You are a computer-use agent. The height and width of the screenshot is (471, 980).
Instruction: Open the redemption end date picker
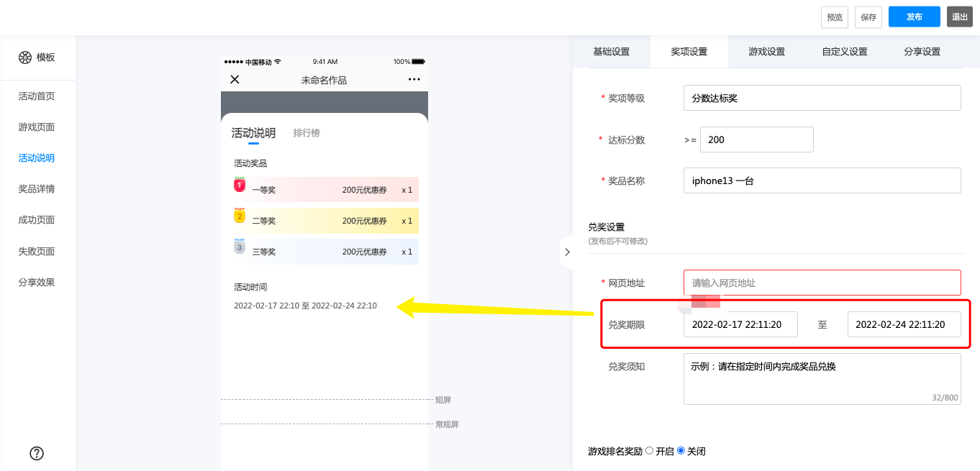(904, 324)
